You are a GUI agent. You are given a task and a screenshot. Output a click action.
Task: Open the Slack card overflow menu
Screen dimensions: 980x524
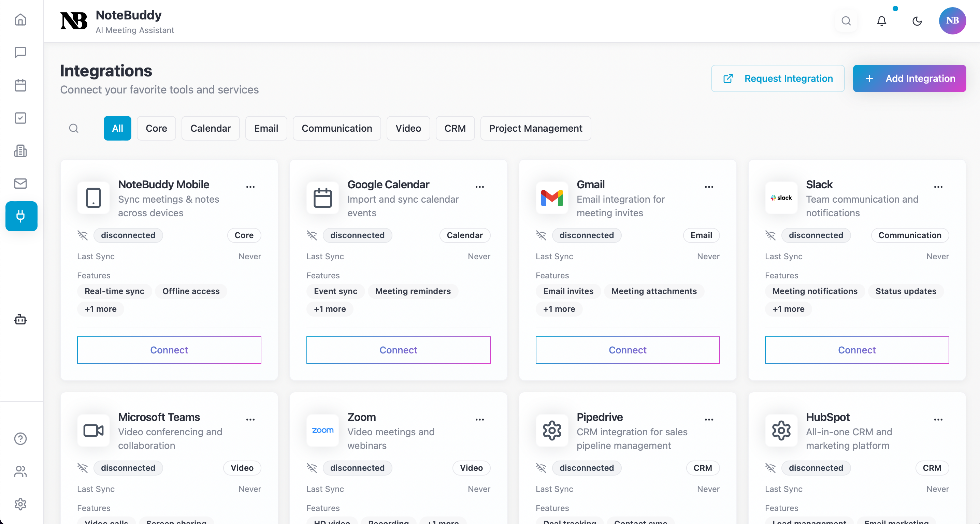[x=938, y=187]
